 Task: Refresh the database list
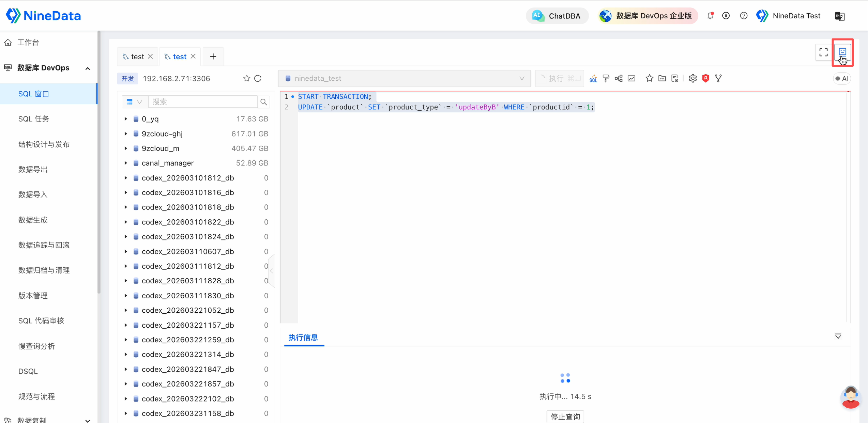coord(258,78)
